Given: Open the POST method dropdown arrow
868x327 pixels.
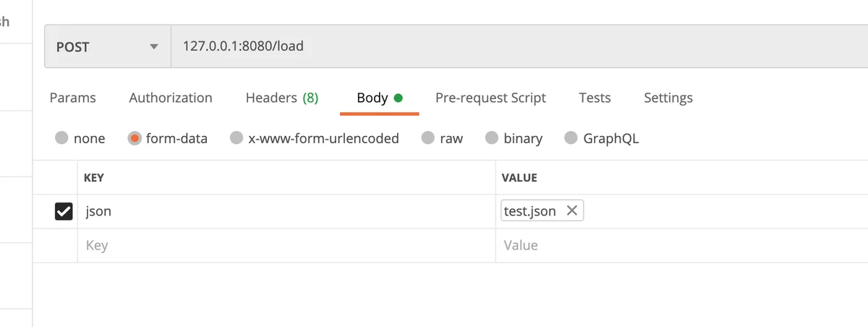Looking at the screenshot, I should (153, 47).
